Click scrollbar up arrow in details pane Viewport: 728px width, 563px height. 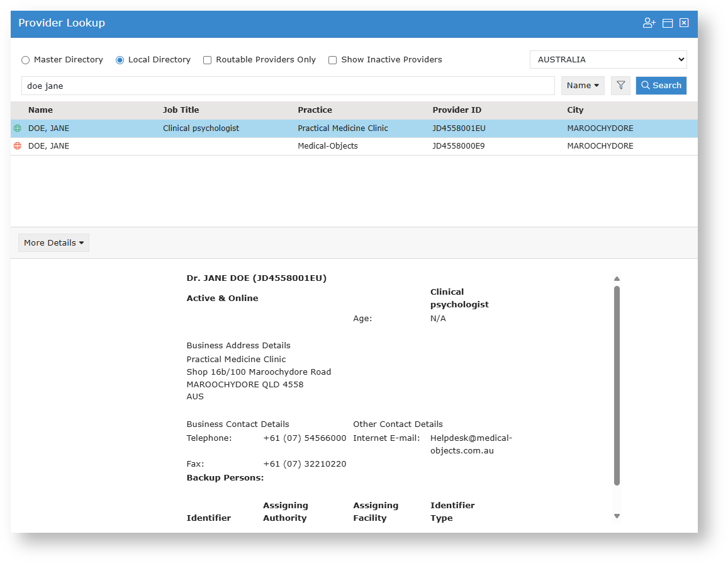point(617,279)
